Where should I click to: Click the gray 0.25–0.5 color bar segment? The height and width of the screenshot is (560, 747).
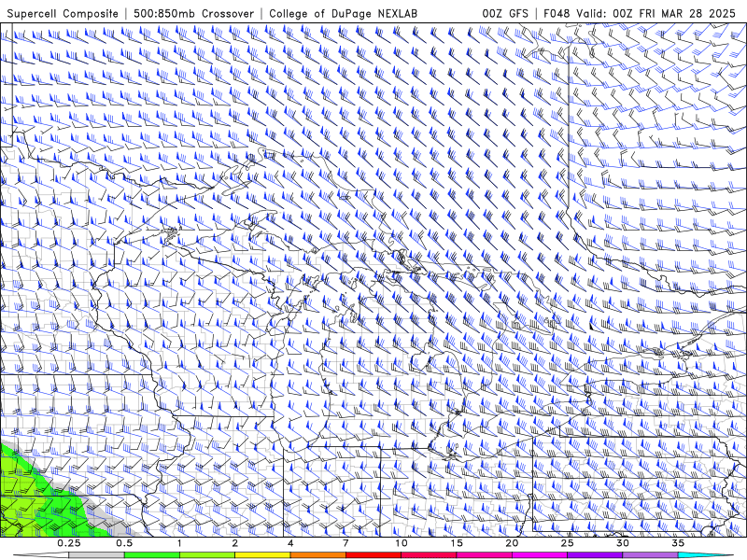coord(96,555)
